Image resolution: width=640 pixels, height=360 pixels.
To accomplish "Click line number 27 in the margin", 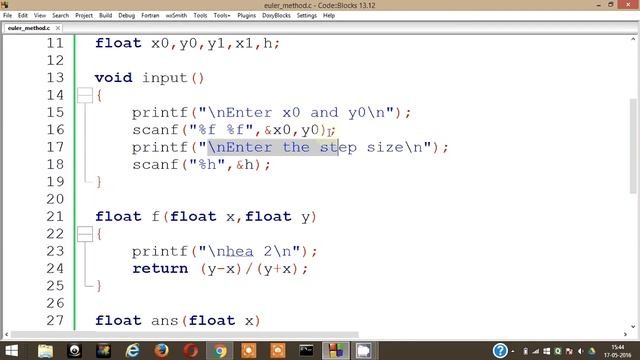I will (x=55, y=320).
